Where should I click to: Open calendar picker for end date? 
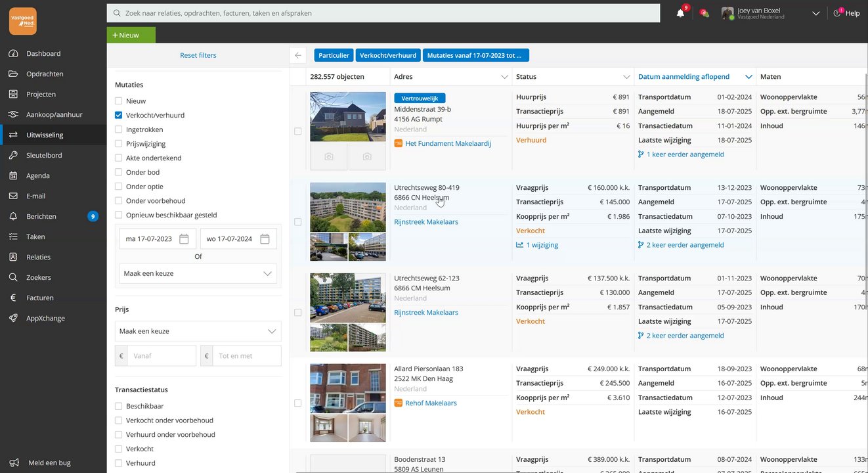click(x=265, y=239)
